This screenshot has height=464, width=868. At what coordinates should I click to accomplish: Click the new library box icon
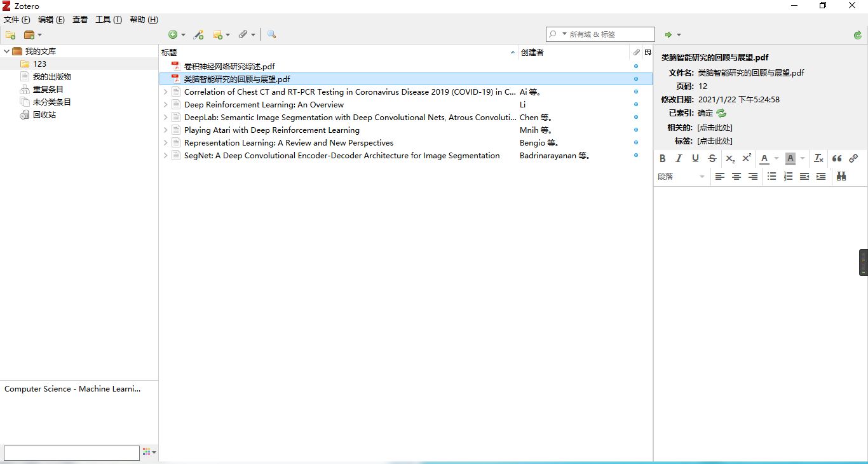tap(29, 35)
